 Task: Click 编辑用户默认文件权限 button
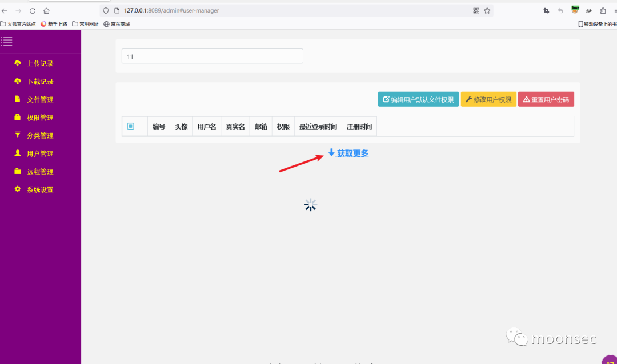click(418, 99)
